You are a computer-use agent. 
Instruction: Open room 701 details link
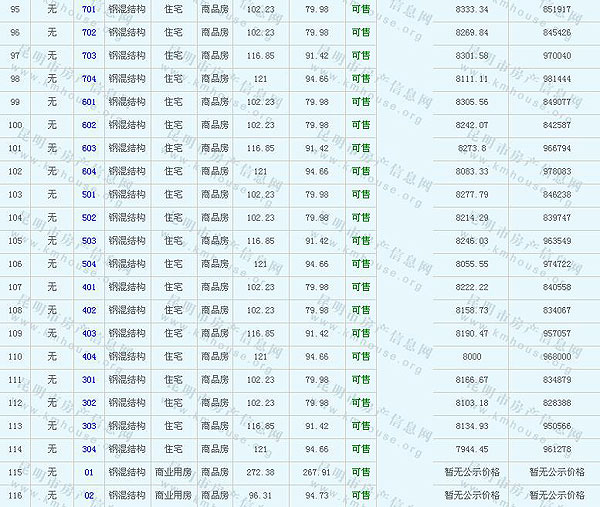89,9
